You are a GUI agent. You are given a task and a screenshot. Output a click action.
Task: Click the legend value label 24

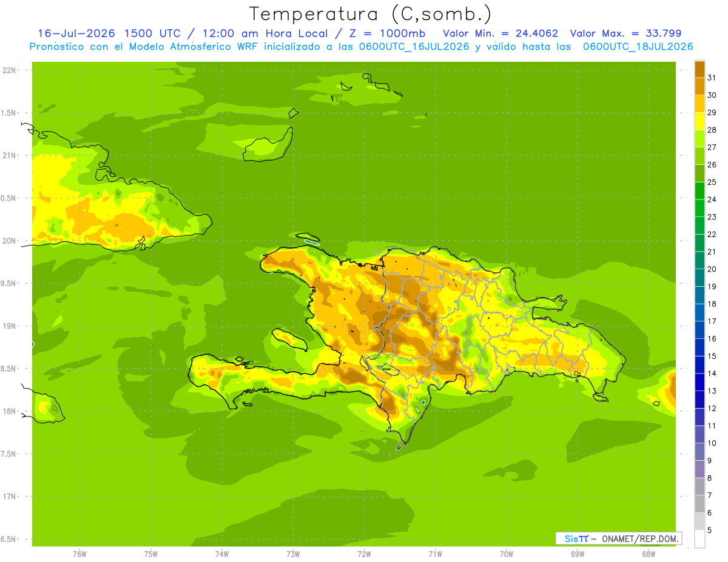point(712,199)
